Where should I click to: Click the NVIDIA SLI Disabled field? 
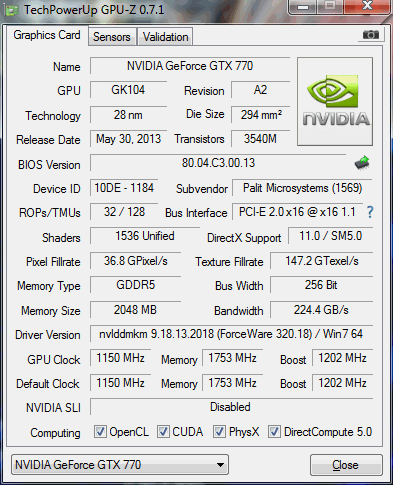pos(231,407)
